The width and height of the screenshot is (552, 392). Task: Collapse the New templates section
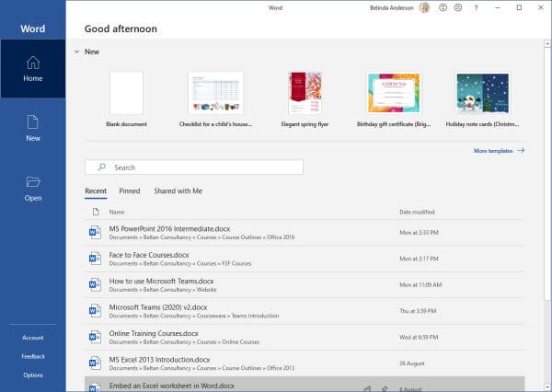click(x=76, y=52)
